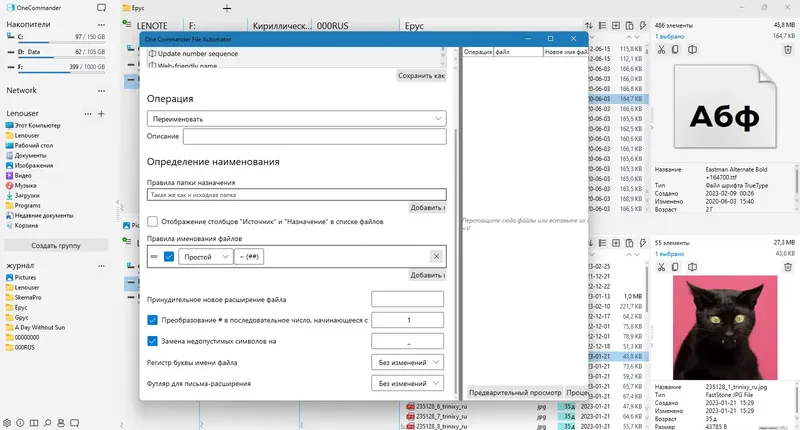This screenshot has height=430, width=800.
Task: Click the user account icon in the status bar
Action: (61, 423)
